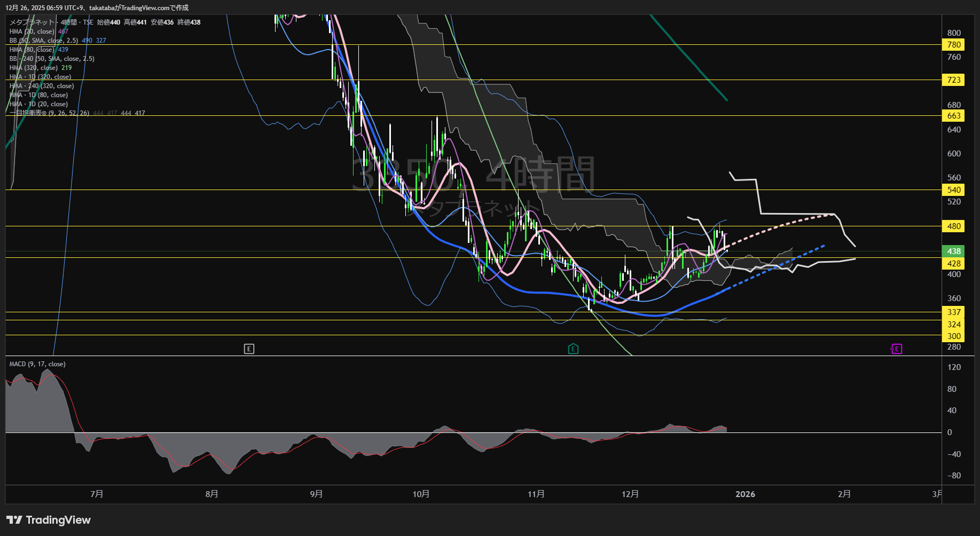Click the MACD (9, 17, close) pane title
This screenshot has width=980, height=536.
(x=37, y=364)
